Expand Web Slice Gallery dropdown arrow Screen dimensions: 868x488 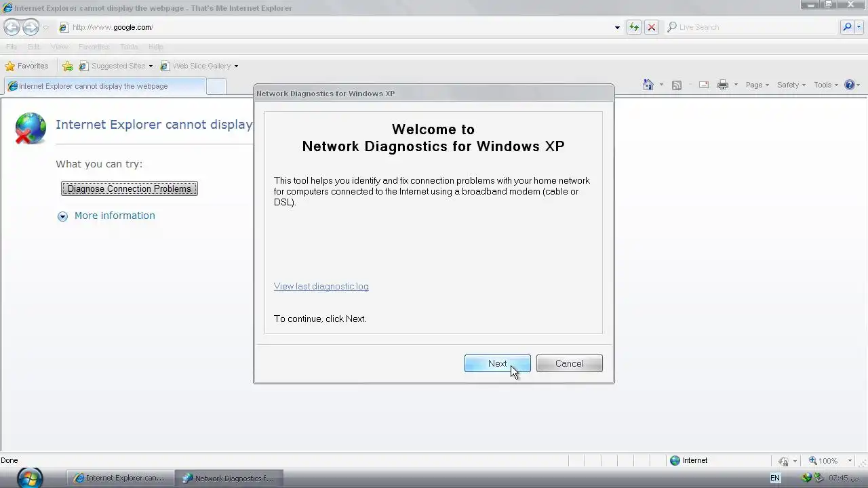236,66
